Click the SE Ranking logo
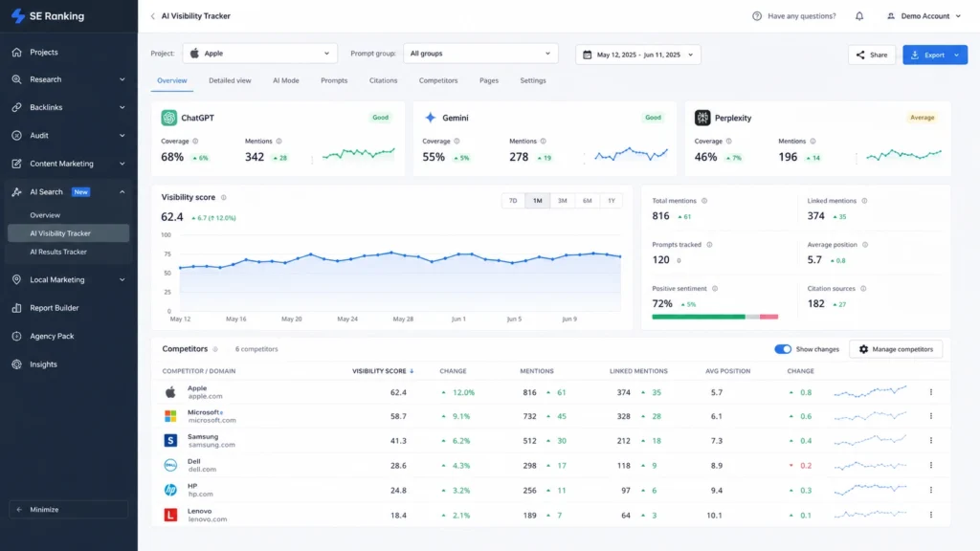The width and height of the screenshot is (980, 551). pyautogui.click(x=48, y=15)
